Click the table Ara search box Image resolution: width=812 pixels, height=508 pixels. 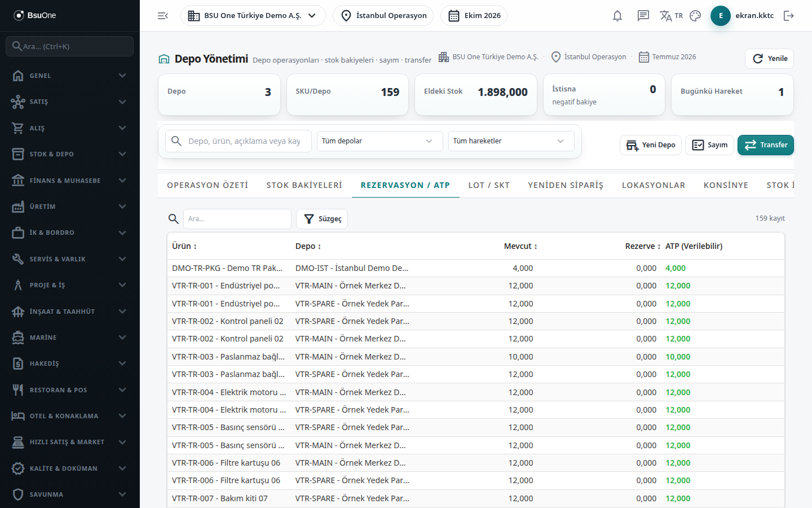pos(237,219)
